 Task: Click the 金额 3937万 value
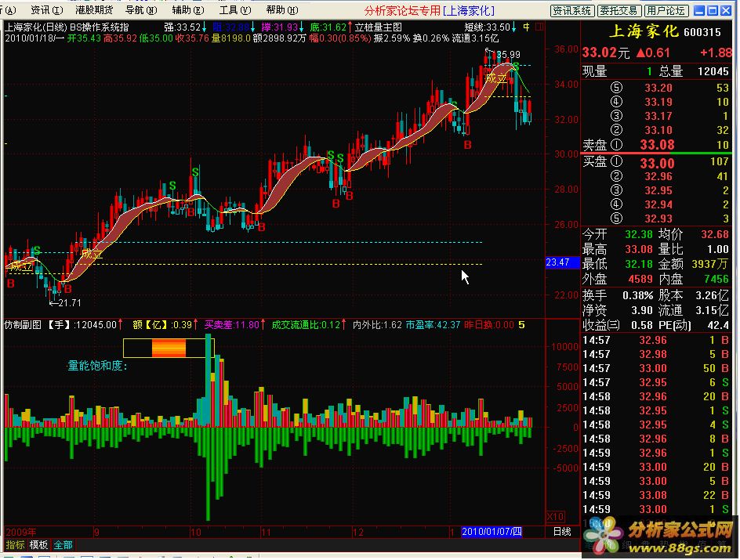pyautogui.click(x=710, y=265)
